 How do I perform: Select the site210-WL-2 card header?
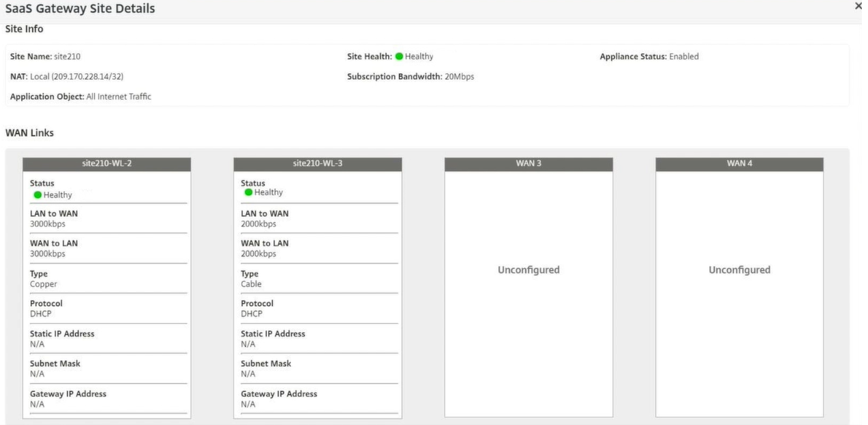click(x=107, y=164)
